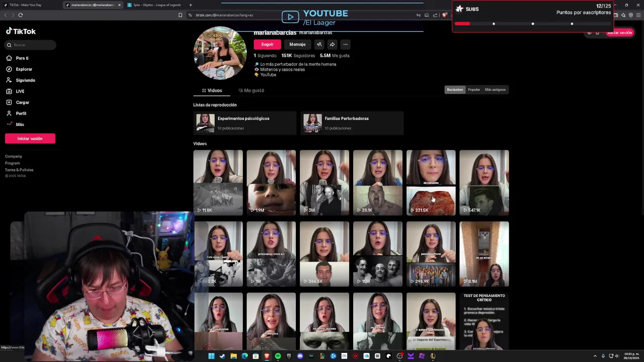Open a new browser tab

coord(190,5)
